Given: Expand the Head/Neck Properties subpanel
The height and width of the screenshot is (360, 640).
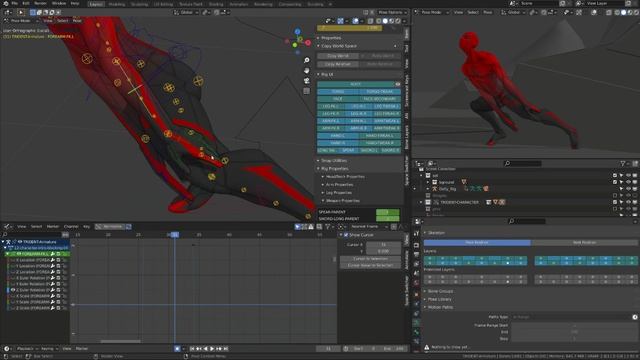Looking at the screenshot, I should (323, 177).
